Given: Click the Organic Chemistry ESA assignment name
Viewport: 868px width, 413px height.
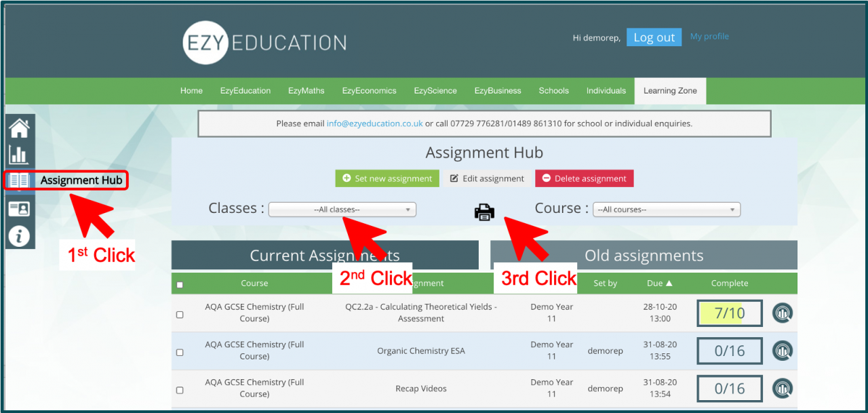Looking at the screenshot, I should pyautogui.click(x=421, y=351).
